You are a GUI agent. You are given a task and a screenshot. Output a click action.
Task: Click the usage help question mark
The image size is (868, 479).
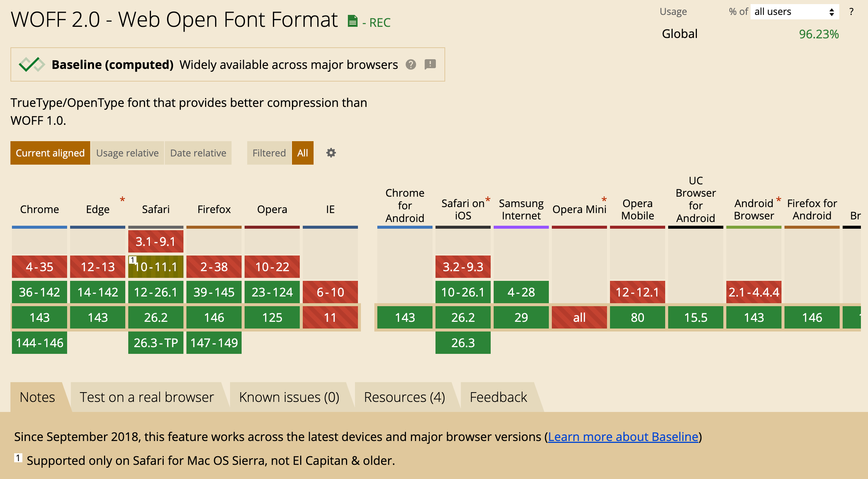click(x=851, y=12)
